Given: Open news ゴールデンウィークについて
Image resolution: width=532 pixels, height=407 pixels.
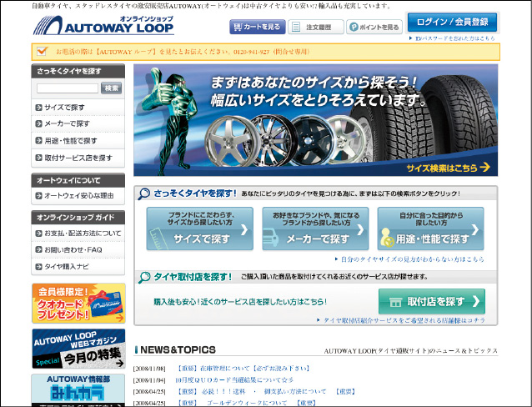Looking at the screenshot, I should [246, 403].
